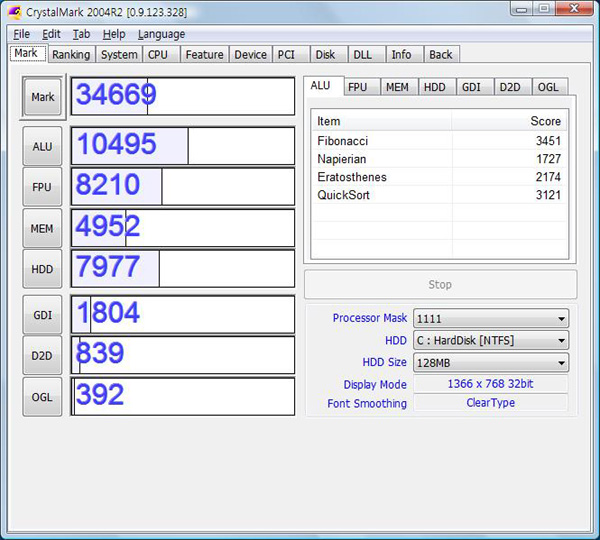Screen dimensions: 600x540
Task: Run the HDD benchmark button
Action: 42,269
